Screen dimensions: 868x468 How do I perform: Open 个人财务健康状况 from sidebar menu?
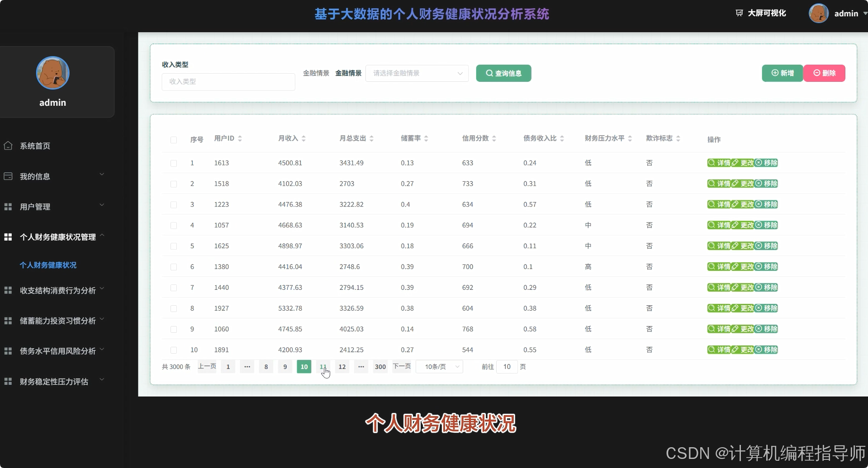click(x=48, y=265)
